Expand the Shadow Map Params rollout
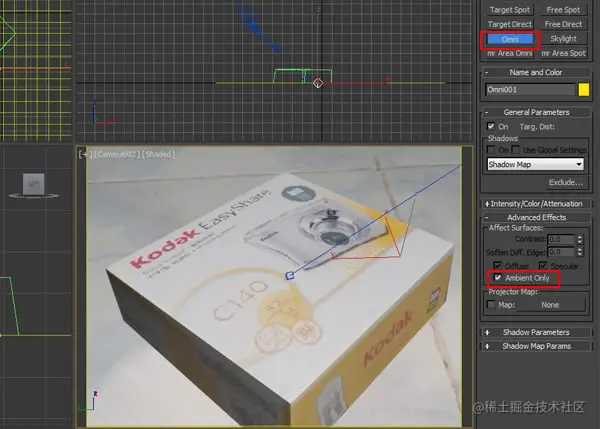The height and width of the screenshot is (429, 600). click(x=536, y=346)
